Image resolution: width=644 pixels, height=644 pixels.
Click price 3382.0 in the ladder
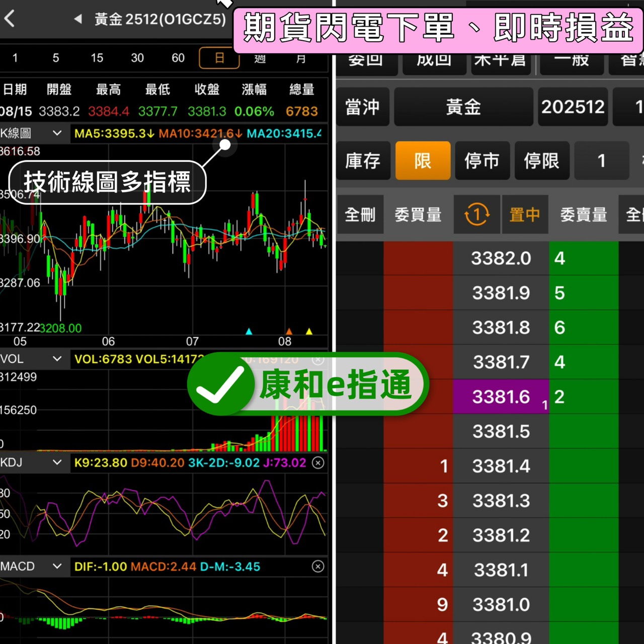point(501,258)
